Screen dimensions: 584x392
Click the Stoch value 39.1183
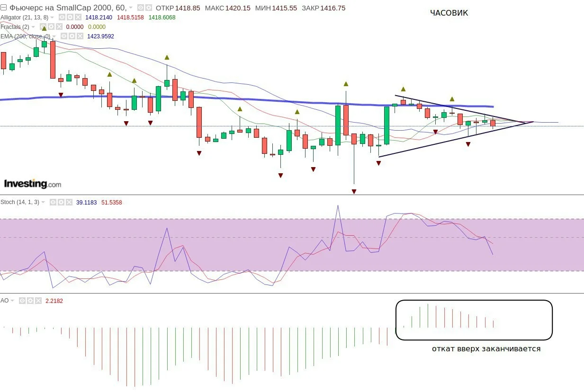click(x=87, y=202)
